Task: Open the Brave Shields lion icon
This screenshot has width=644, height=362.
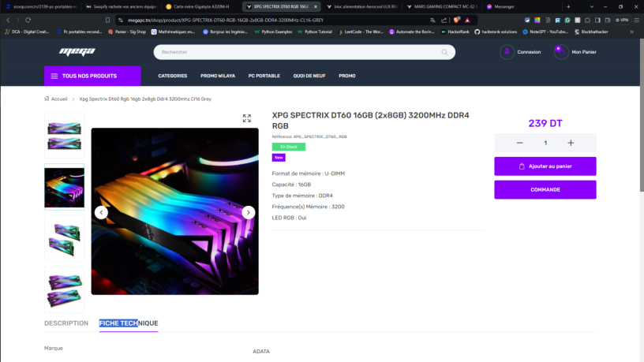Action: coord(456,21)
